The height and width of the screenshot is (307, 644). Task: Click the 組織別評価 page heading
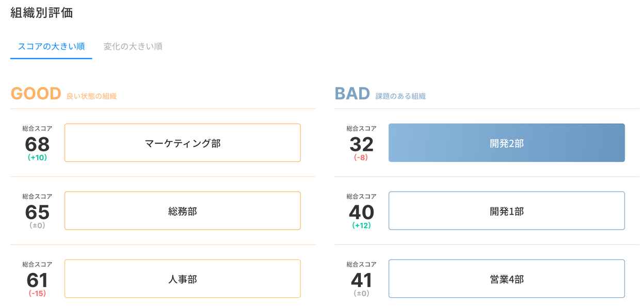coord(42,13)
